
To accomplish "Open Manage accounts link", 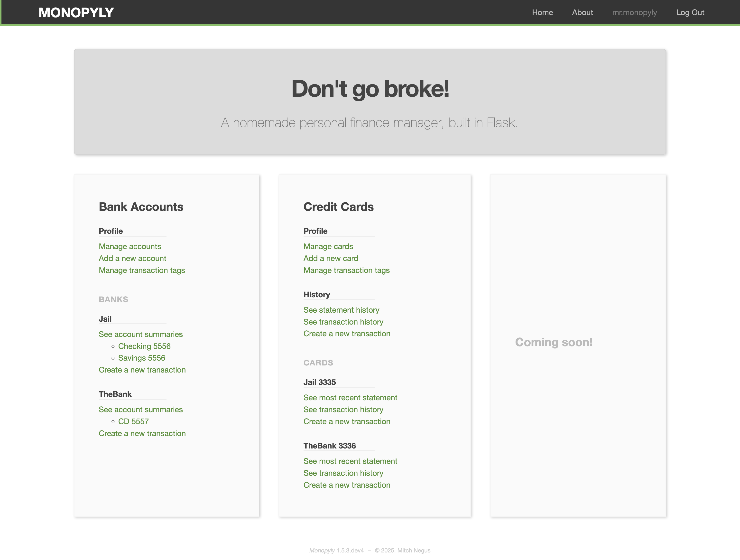I will point(130,247).
